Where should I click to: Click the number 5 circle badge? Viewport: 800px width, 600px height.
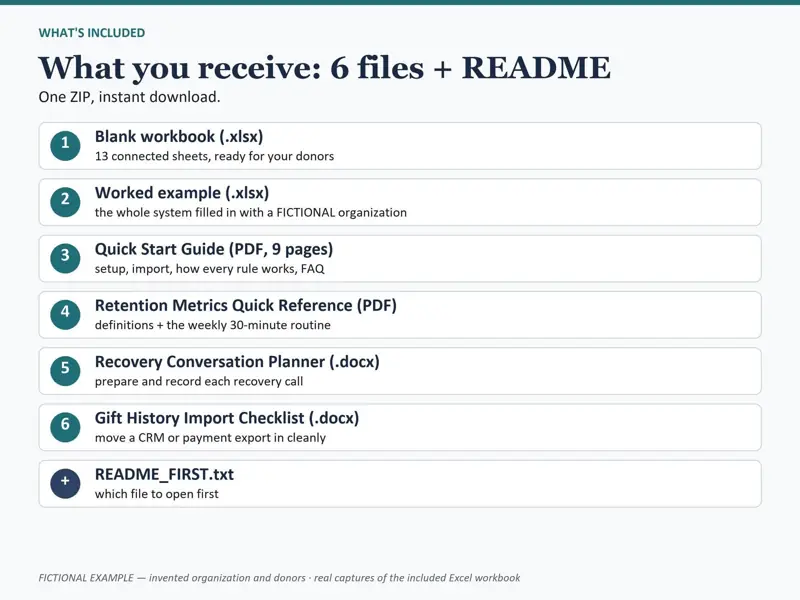coord(65,371)
